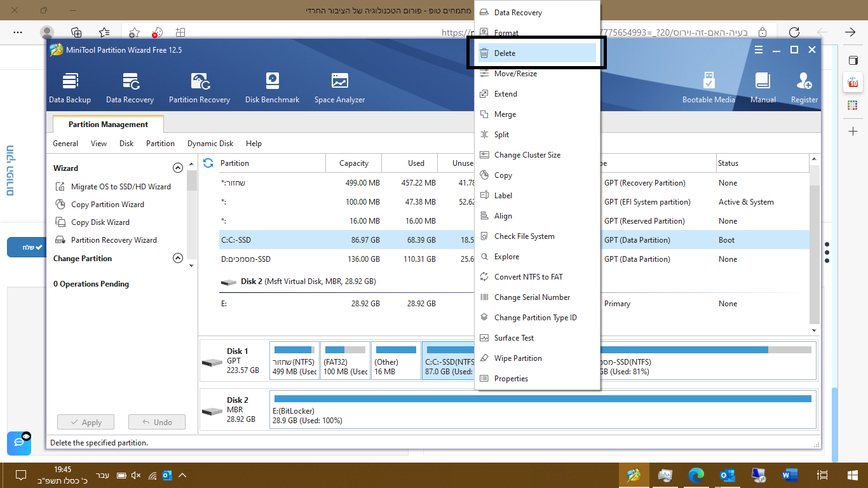
Task: Create Bootable Media
Action: [x=709, y=88]
